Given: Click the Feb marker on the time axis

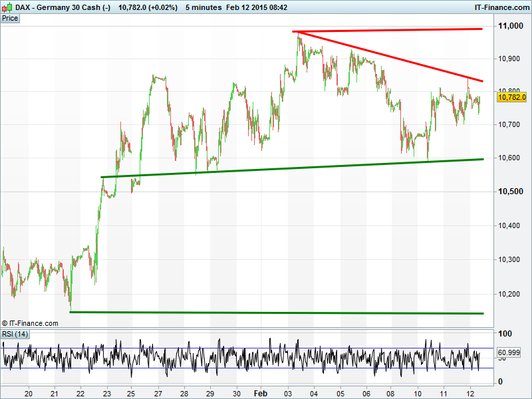Looking at the screenshot, I should (261, 393).
